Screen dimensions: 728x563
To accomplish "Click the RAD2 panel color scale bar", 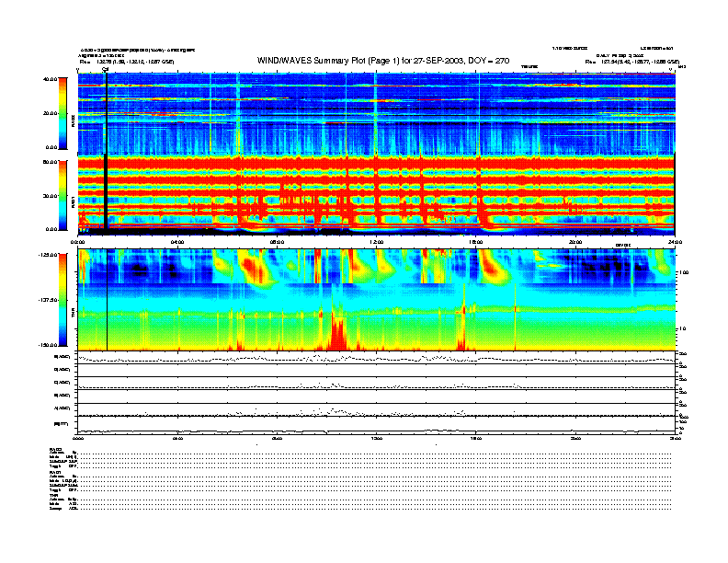I will tap(63, 113).
